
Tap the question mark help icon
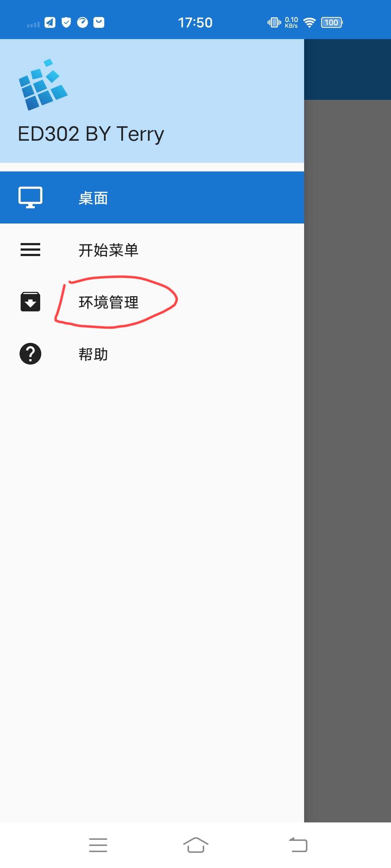point(30,354)
